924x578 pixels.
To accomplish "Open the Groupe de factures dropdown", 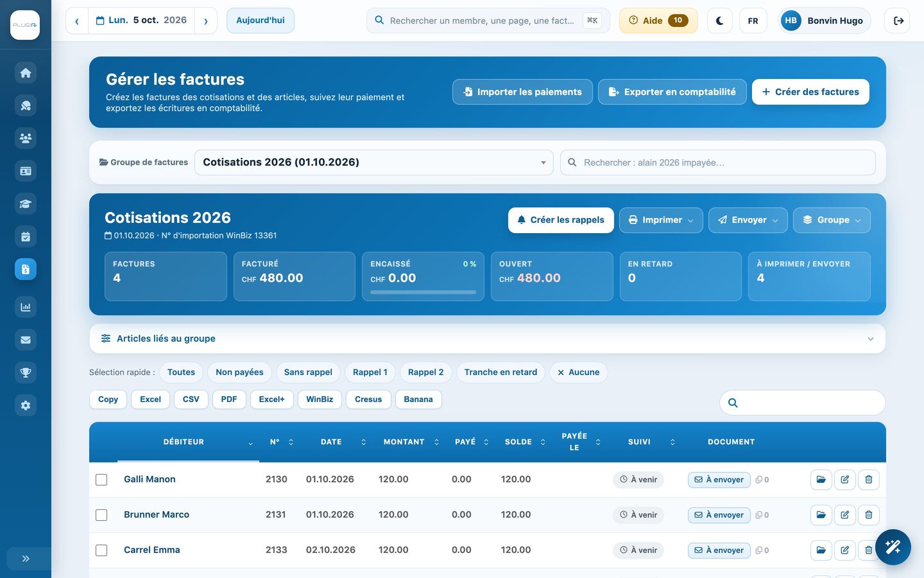I will [374, 162].
